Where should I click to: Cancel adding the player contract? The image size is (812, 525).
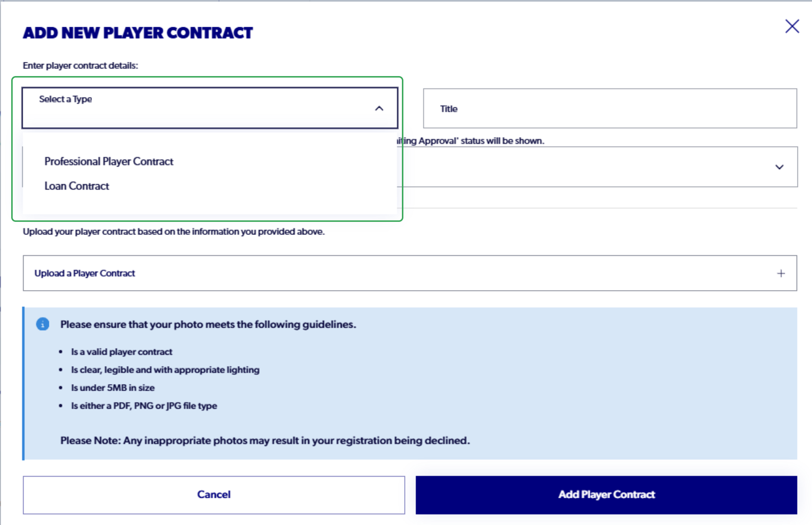click(214, 495)
